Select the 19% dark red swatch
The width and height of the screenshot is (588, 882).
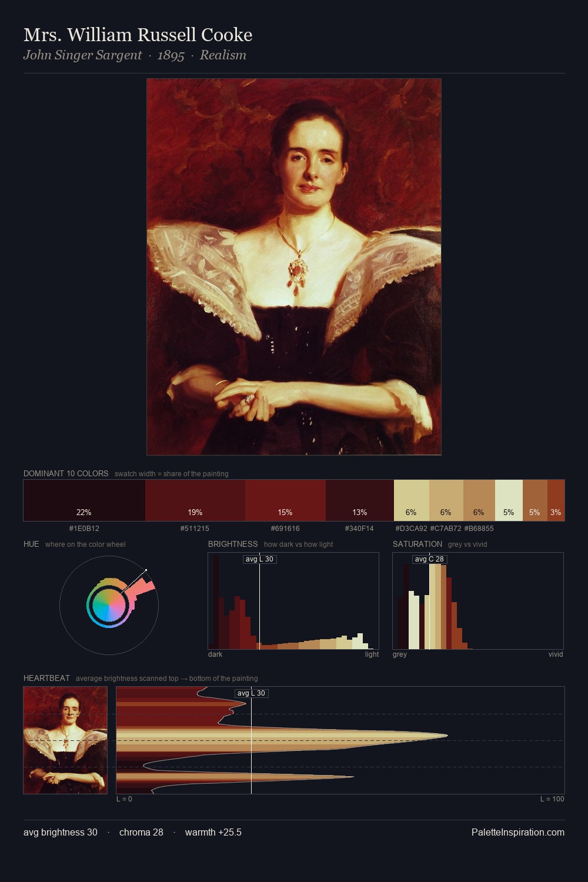click(x=195, y=500)
